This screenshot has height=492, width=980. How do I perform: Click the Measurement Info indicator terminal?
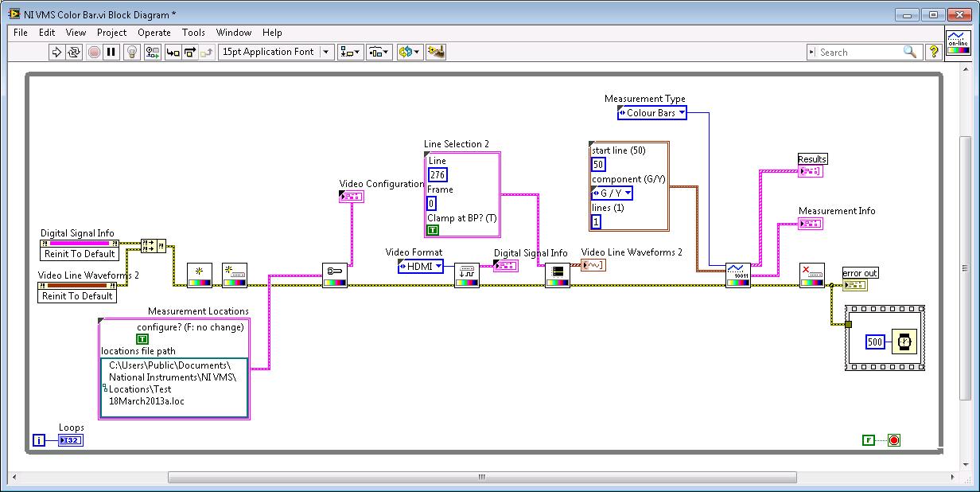click(811, 224)
